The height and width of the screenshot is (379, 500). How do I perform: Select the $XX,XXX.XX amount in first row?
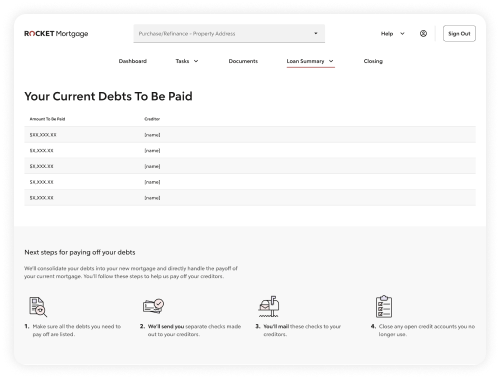tap(43, 135)
